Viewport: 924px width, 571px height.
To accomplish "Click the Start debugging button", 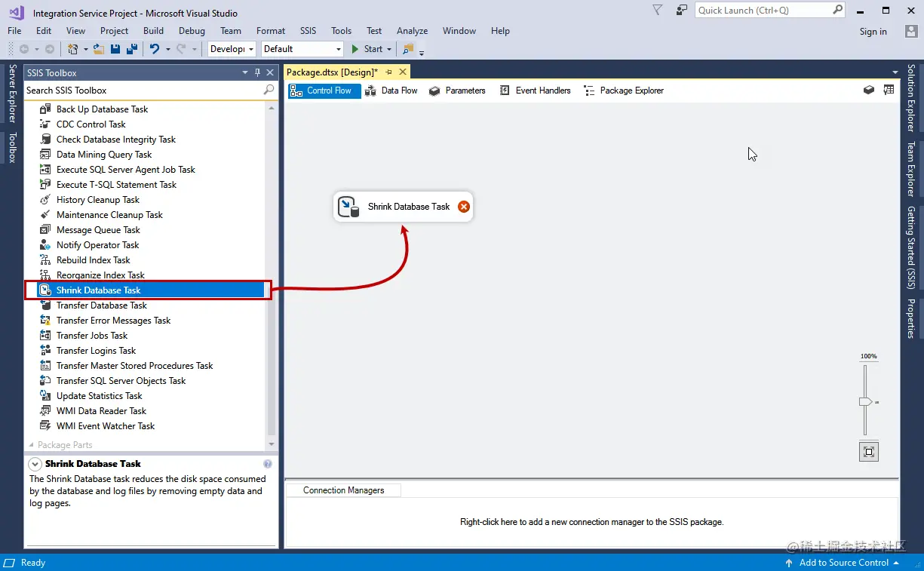I will (x=367, y=49).
